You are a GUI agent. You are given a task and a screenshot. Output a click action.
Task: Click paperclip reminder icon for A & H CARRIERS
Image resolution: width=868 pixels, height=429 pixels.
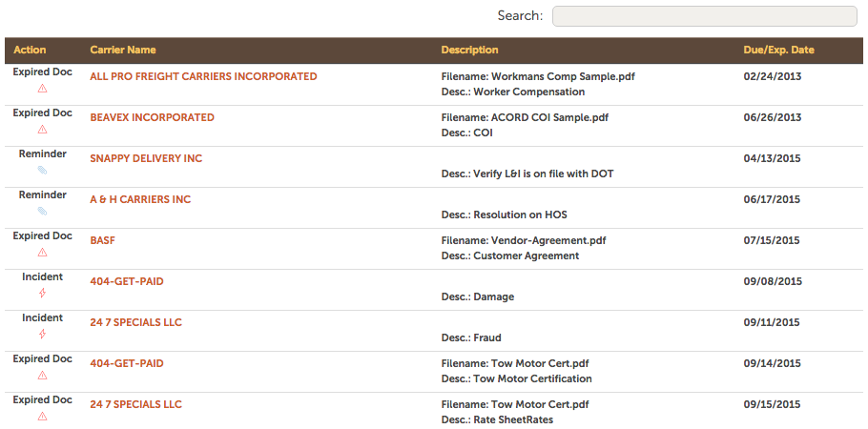(x=42, y=212)
